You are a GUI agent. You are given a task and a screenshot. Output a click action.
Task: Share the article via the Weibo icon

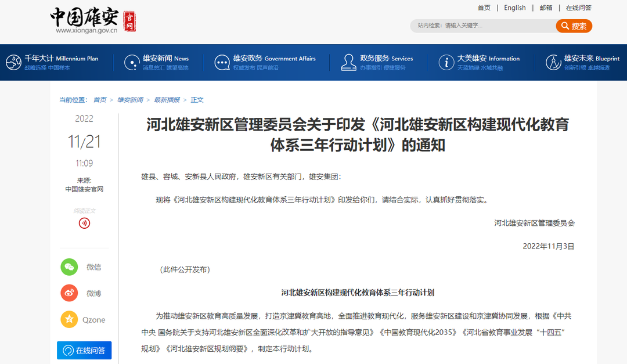pos(69,293)
